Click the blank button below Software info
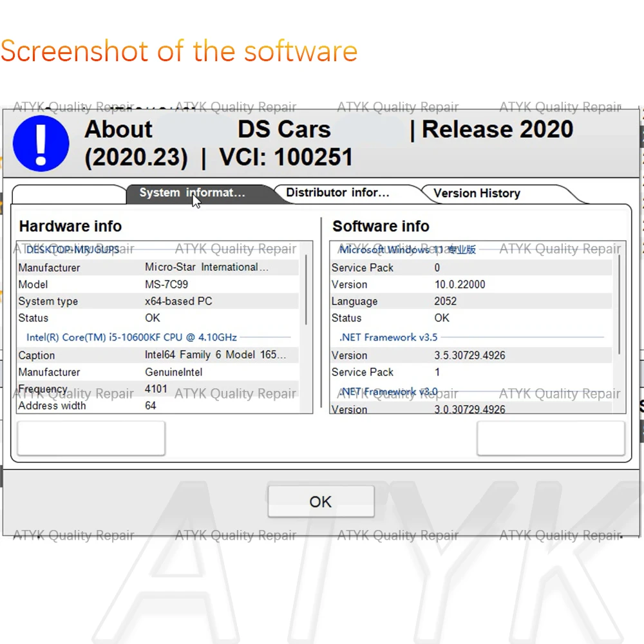This screenshot has height=644, width=644. pyautogui.click(x=551, y=438)
